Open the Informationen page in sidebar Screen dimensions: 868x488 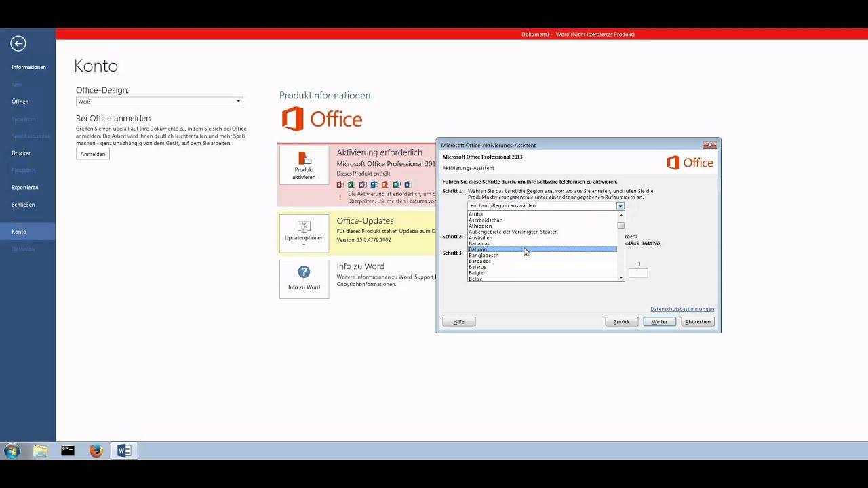point(28,67)
